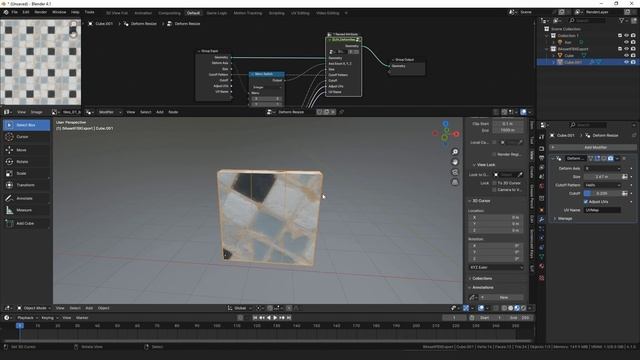Select the Move tool
The width and height of the screenshot is (640, 360).
(27, 150)
